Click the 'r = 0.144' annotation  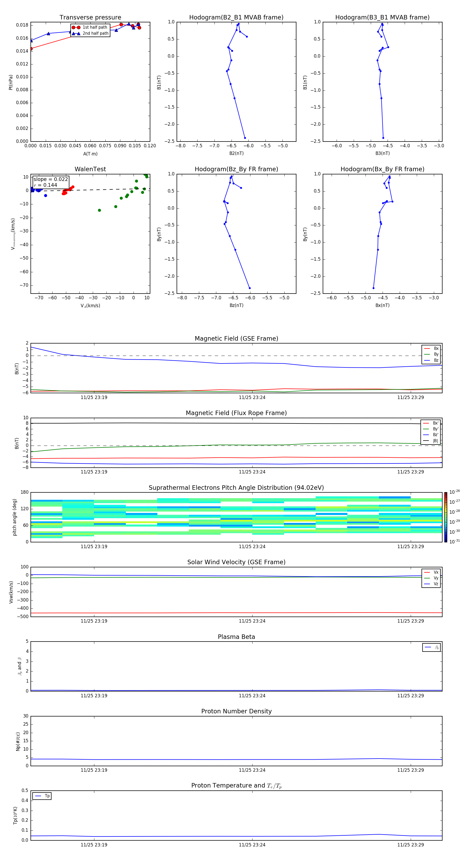tap(45, 185)
